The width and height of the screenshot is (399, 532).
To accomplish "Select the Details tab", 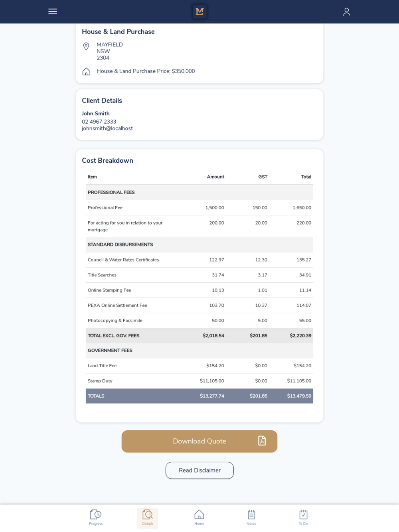I will [148, 518].
